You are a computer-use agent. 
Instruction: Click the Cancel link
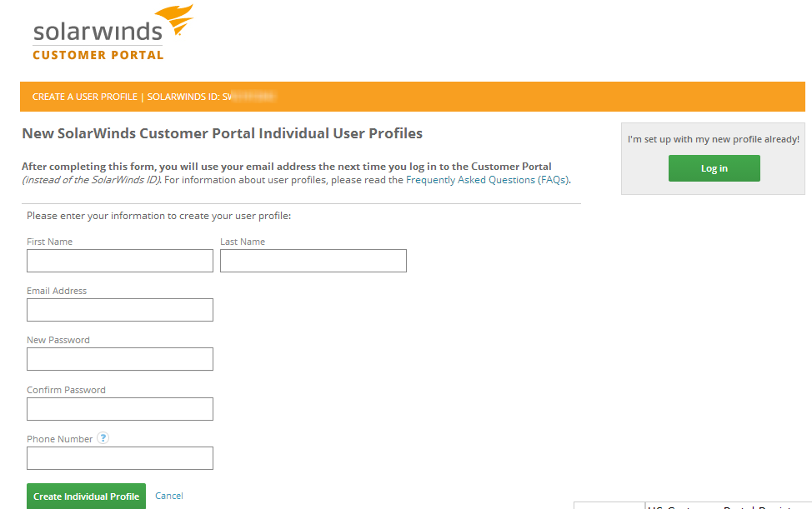point(169,495)
